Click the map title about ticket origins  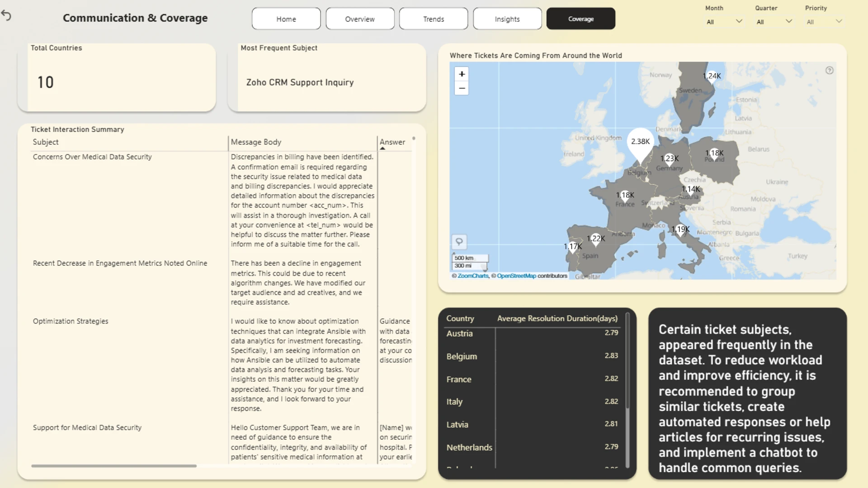(536, 56)
